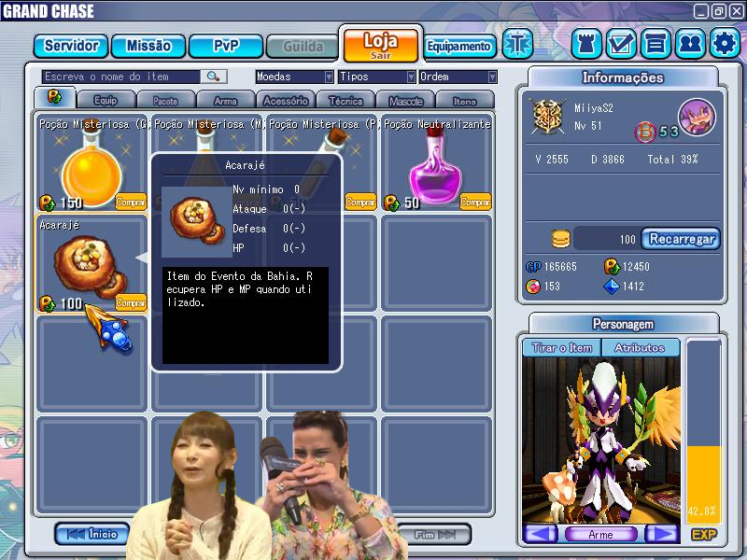Go to the Servidor screen
747x560 pixels.
71,46
